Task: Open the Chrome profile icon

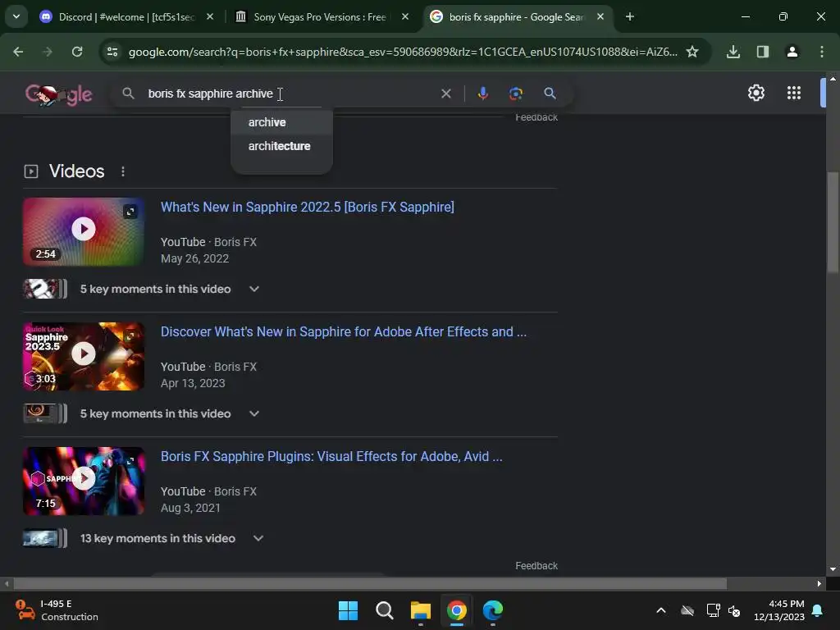Action: pos(792,52)
